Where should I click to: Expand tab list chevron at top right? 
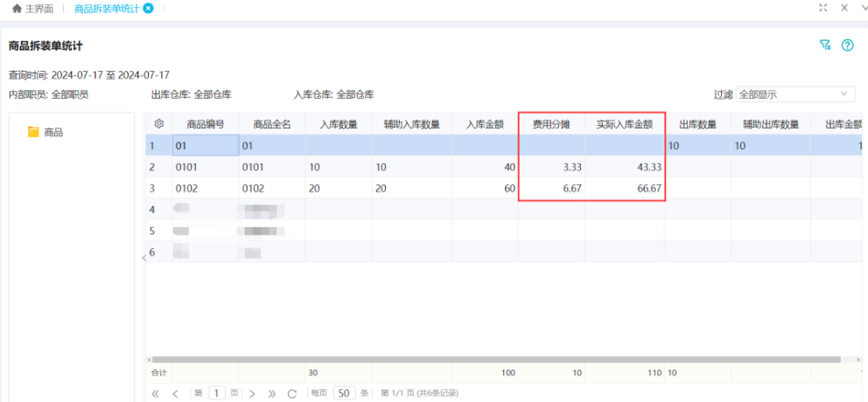(864, 8)
